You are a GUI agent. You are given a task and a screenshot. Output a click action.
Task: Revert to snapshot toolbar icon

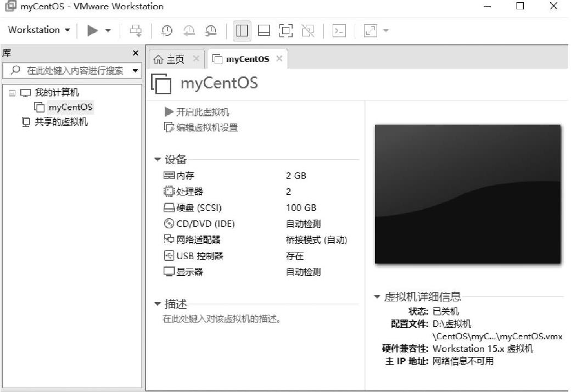pyautogui.click(x=189, y=31)
